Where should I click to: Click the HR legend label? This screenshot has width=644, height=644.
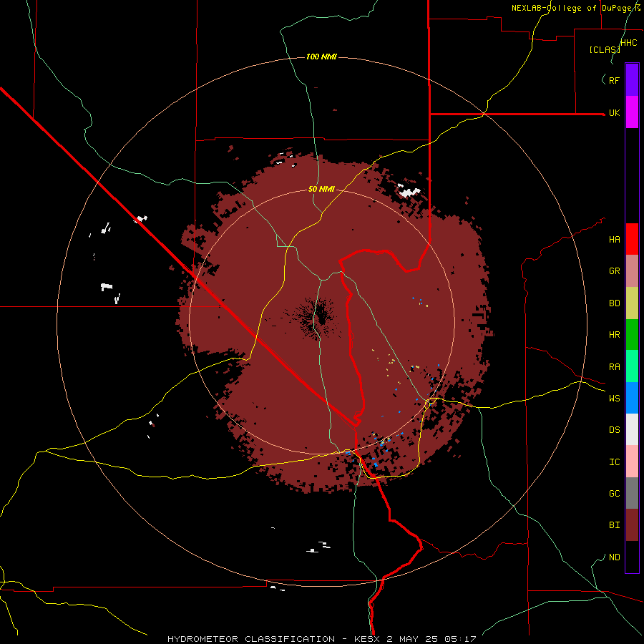(614, 335)
